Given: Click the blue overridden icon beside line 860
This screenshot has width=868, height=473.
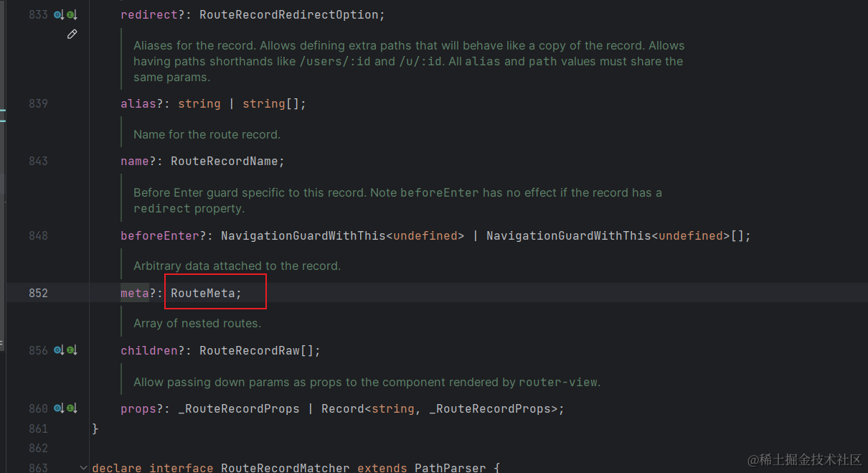Looking at the screenshot, I should click(x=58, y=408).
